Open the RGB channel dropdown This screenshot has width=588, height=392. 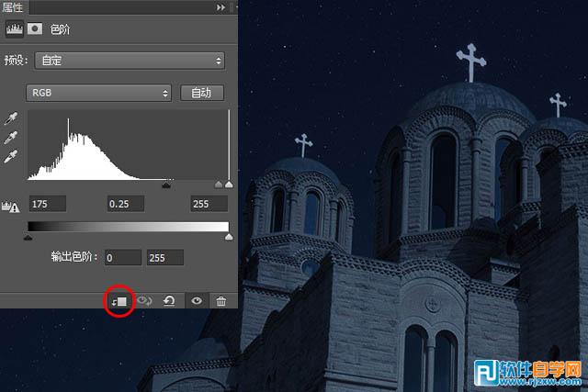[x=98, y=93]
